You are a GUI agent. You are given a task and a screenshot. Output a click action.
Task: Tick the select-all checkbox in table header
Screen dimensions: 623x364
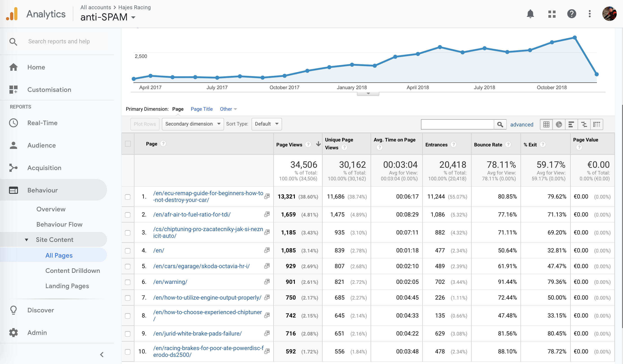[128, 144]
